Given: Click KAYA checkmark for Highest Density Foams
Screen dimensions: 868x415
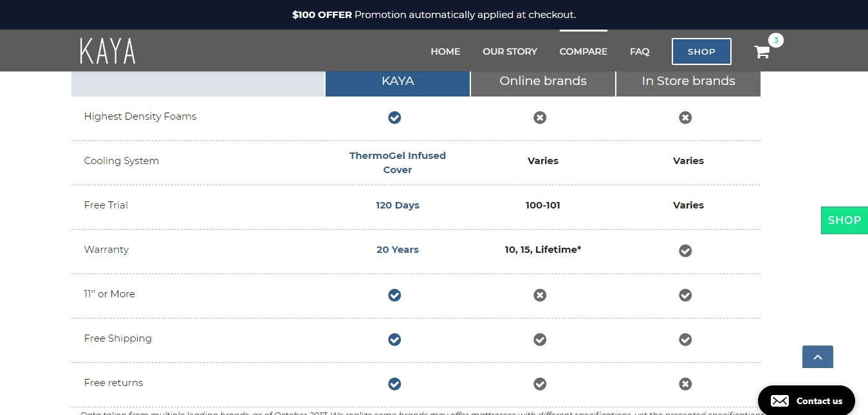Looking at the screenshot, I should [x=394, y=118].
